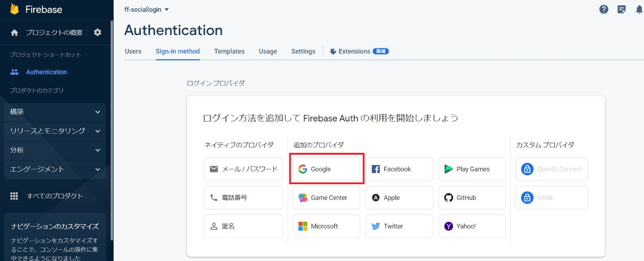Open the release notes icon in header

622,9
